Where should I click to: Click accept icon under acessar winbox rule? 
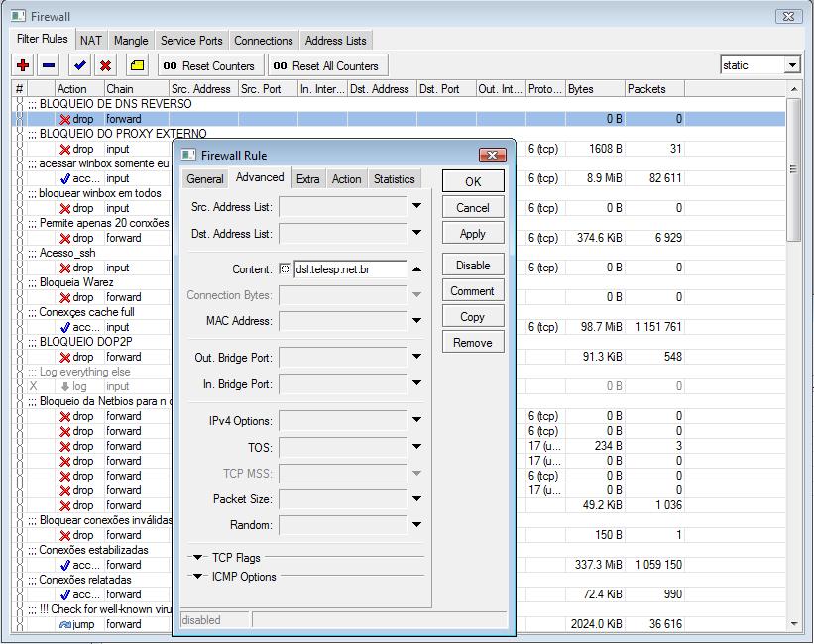(64, 178)
